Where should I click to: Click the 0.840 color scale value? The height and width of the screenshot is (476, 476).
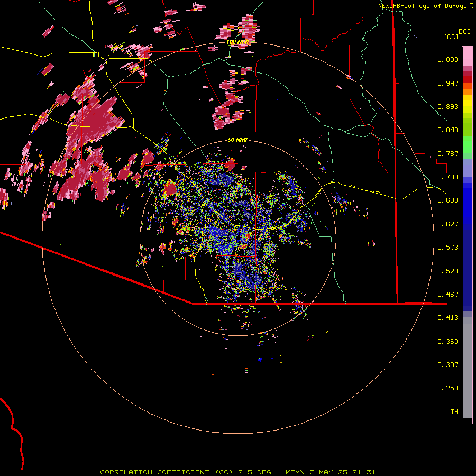click(x=448, y=130)
